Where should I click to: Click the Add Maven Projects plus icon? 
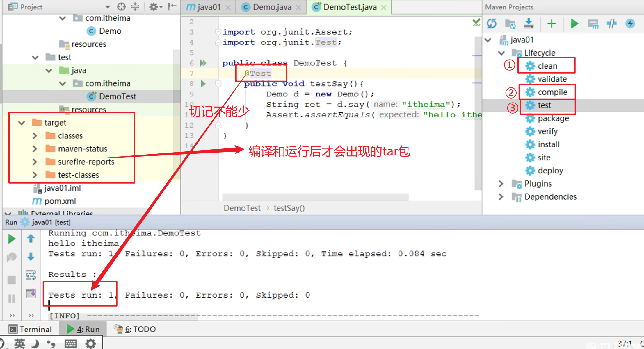[552, 24]
